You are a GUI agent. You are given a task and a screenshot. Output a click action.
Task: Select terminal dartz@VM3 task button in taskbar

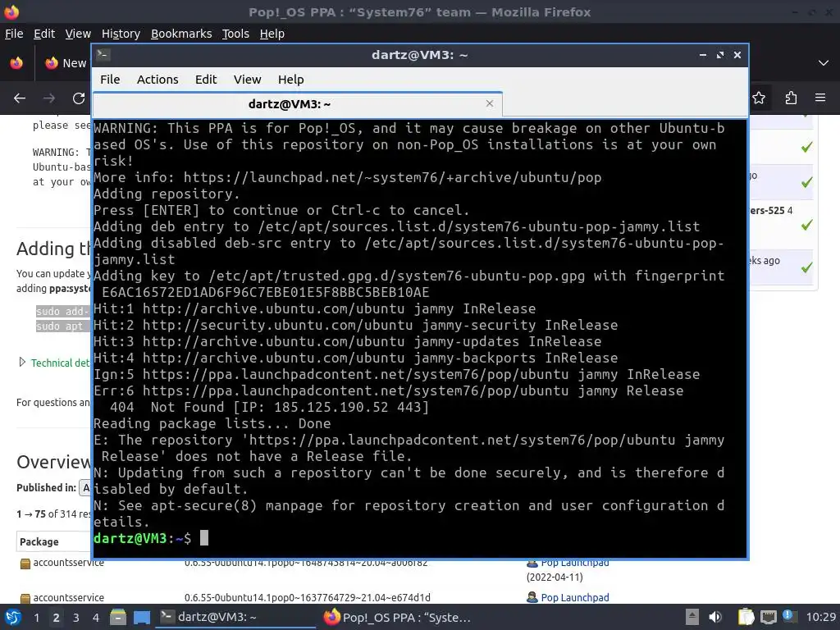pyautogui.click(x=235, y=617)
